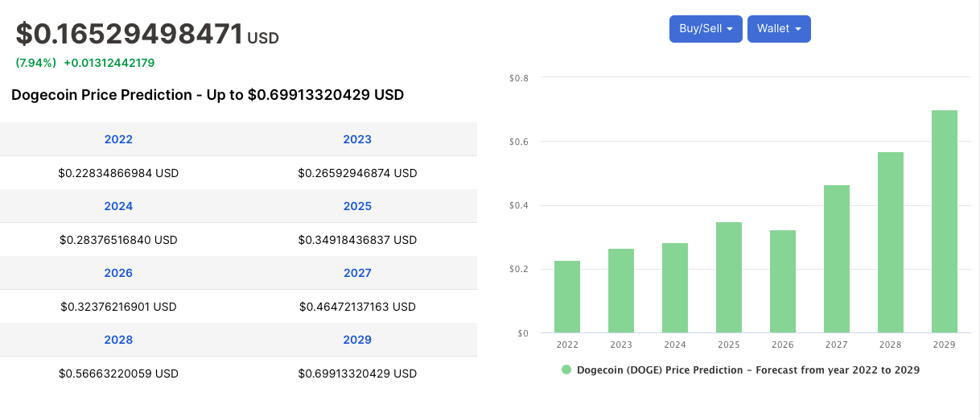Click the 2027 year link
The width and height of the screenshot is (980, 417).
tap(357, 273)
